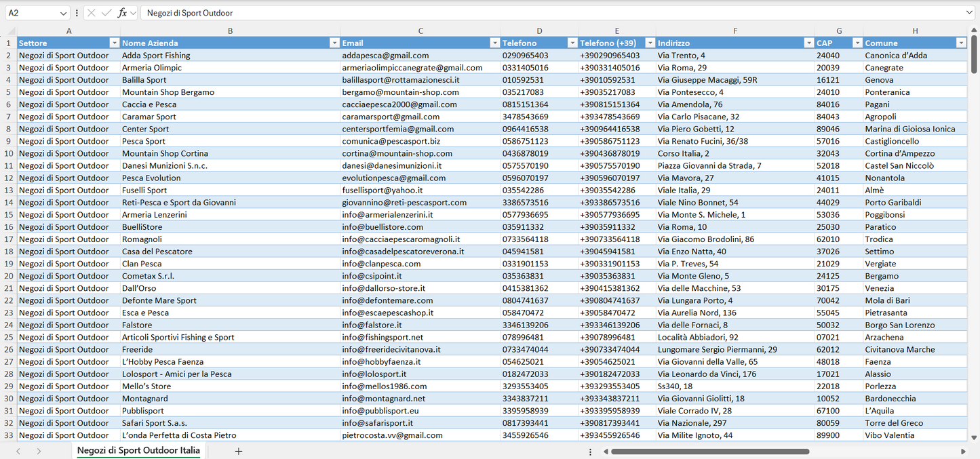980x459 pixels.
Task: Add a new sheet with plus icon
Action: pos(238,451)
